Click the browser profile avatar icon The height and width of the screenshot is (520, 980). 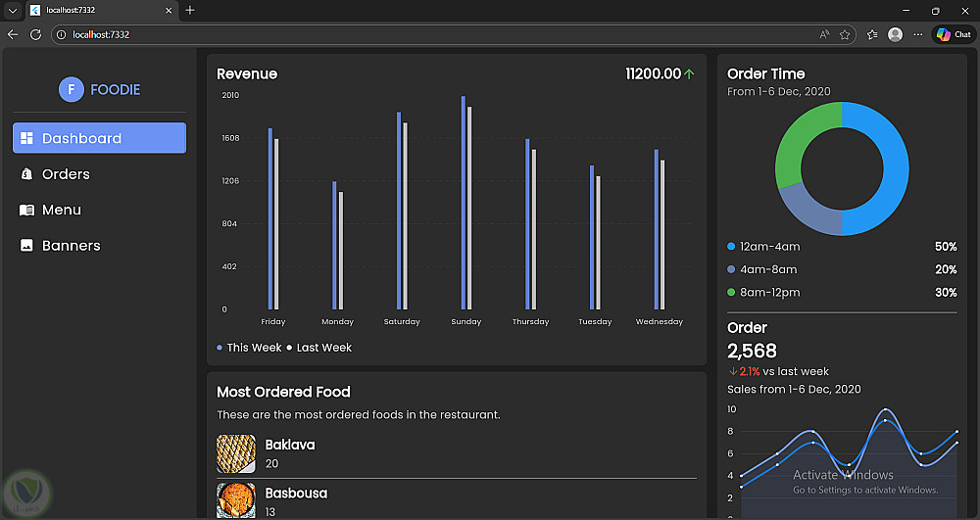tap(895, 34)
